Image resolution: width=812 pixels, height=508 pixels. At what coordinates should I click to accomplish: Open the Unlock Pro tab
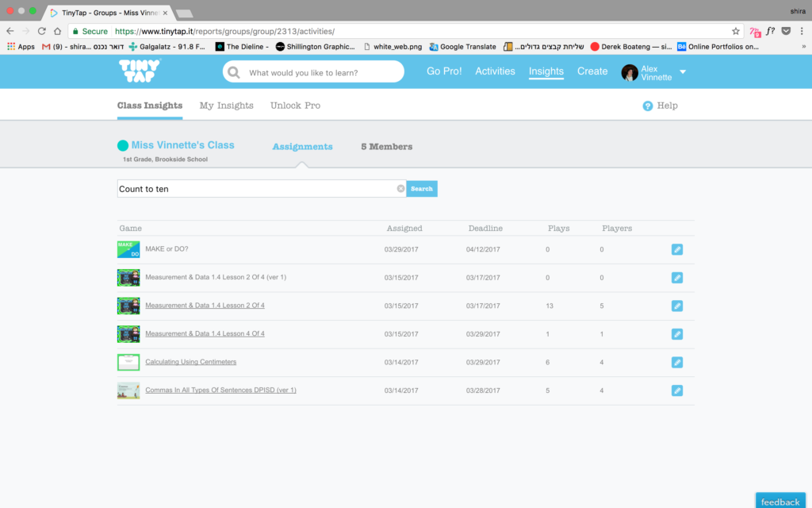(295, 106)
